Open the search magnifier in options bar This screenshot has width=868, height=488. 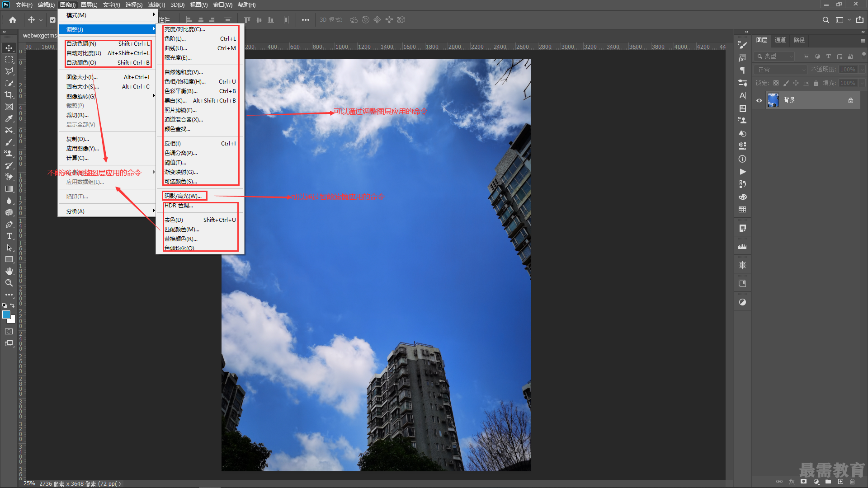point(826,20)
